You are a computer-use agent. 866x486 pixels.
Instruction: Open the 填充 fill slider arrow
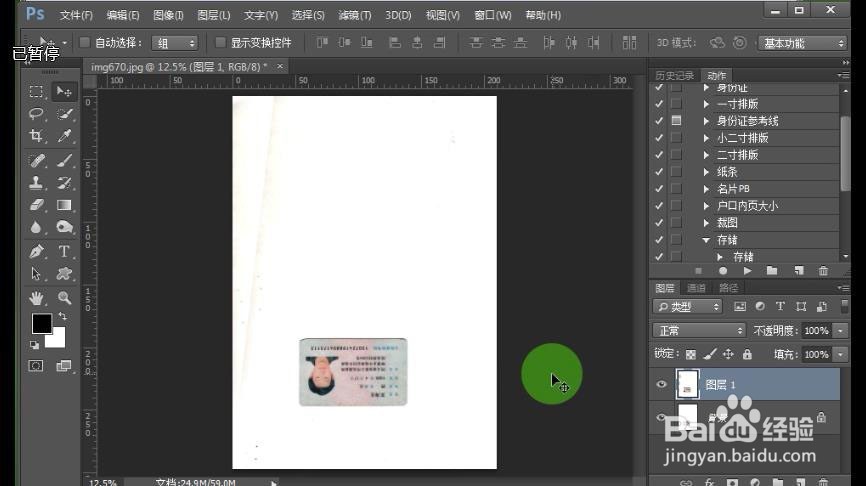pyautogui.click(x=840, y=354)
